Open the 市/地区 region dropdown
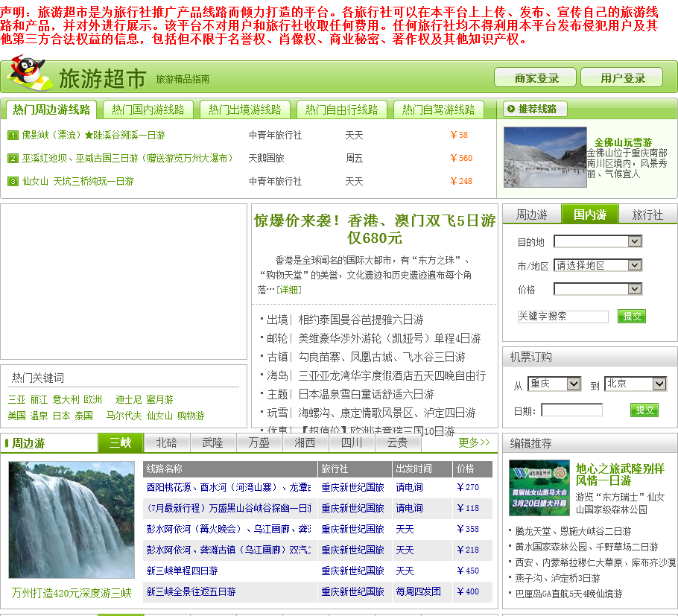Screen dimensions: 678x616 pos(598,265)
